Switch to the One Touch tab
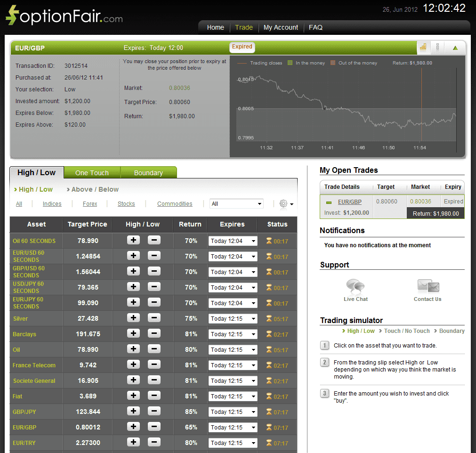Screen dimensions: 476x453 [x=92, y=172]
